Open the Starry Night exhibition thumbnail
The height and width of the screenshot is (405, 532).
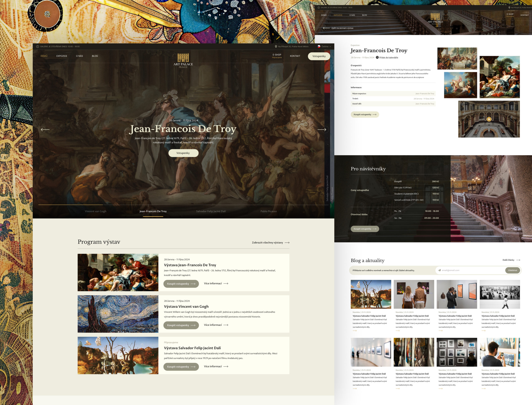pos(118,314)
